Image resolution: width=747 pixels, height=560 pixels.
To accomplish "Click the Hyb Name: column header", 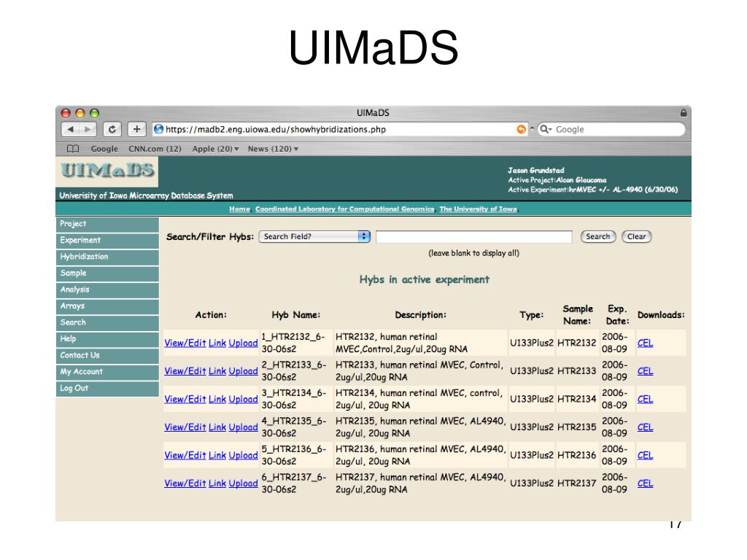I will click(296, 315).
